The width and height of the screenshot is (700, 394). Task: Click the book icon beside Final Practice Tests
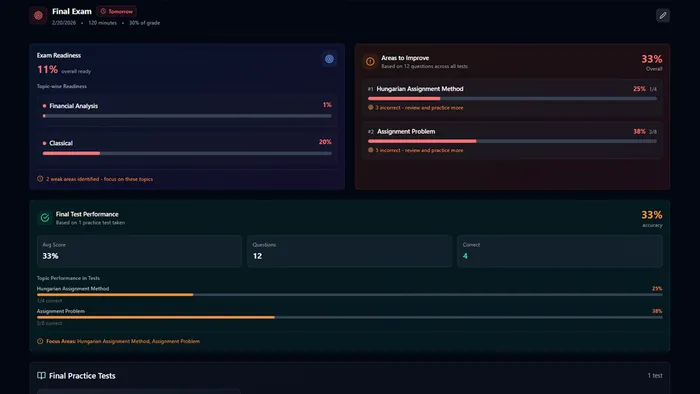click(41, 375)
